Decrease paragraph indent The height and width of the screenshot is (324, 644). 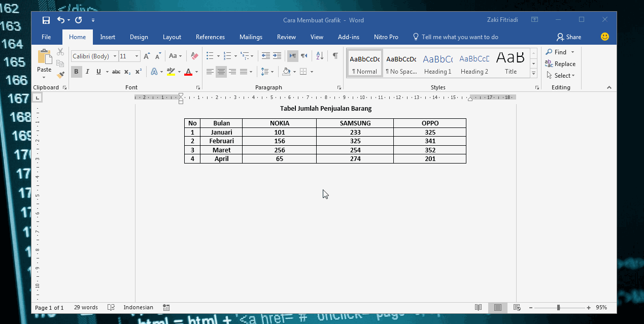click(266, 56)
